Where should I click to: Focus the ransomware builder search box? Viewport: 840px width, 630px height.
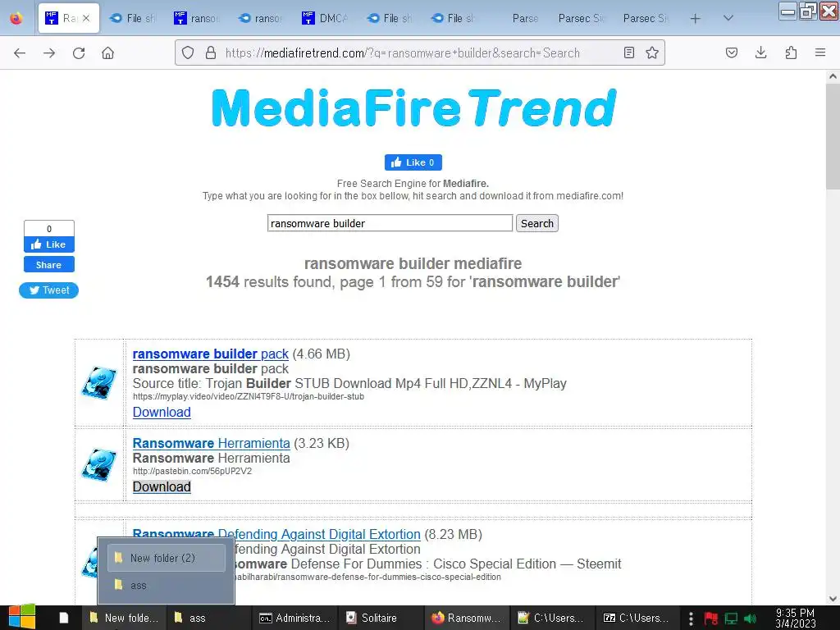click(x=390, y=223)
